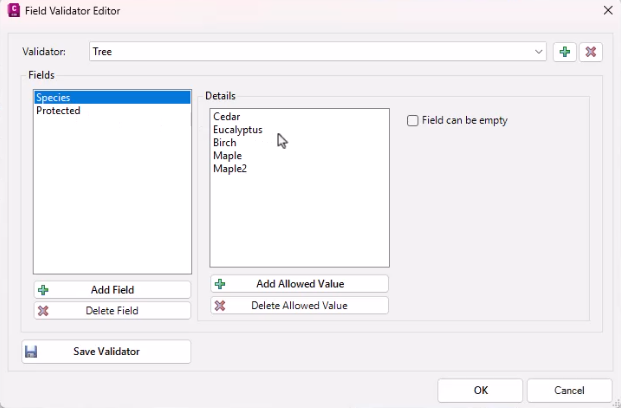Choose Birch from allowed values
Viewport: 621px width, 408px height.
click(x=225, y=143)
